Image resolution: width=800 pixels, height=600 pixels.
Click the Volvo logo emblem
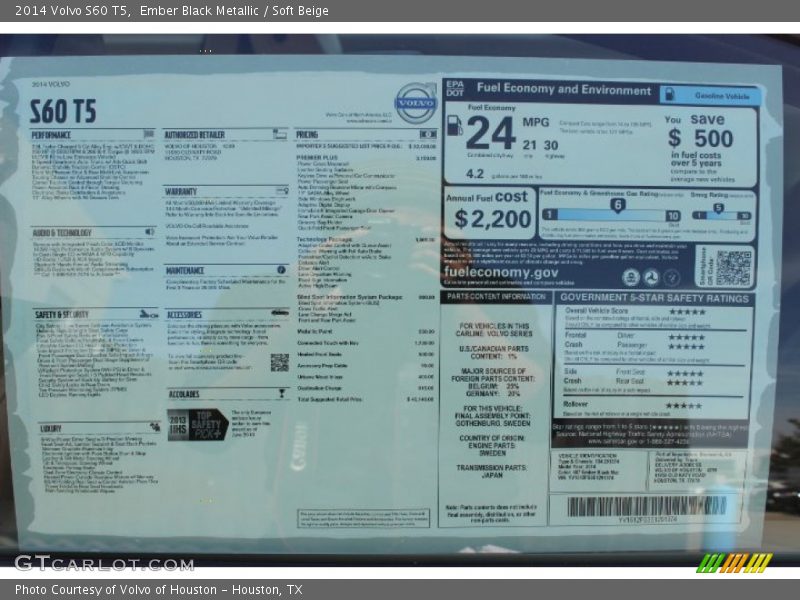417,103
